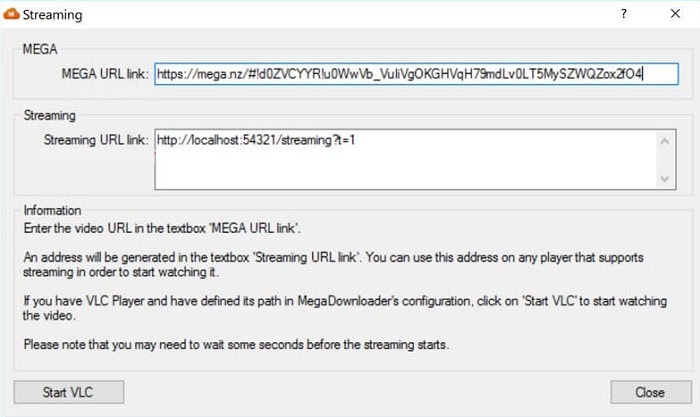Click the Streaming group box heading
Viewport: 700px width, 417px height.
[50, 115]
